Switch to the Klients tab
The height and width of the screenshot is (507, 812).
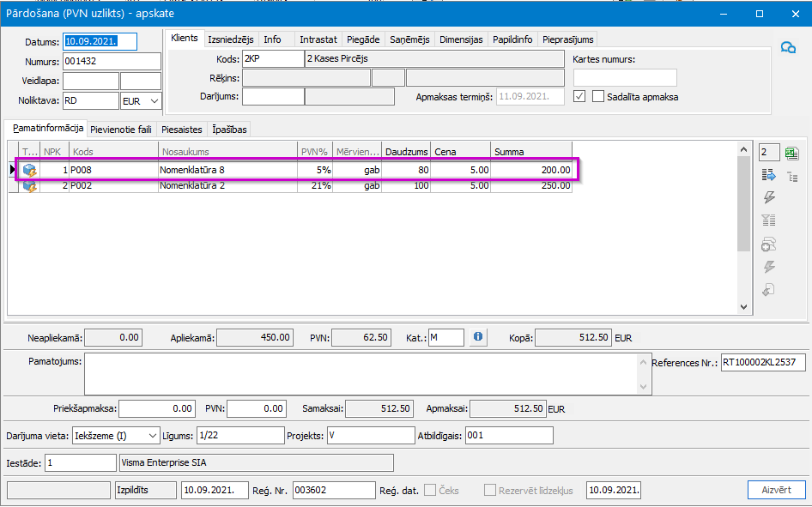(x=185, y=39)
